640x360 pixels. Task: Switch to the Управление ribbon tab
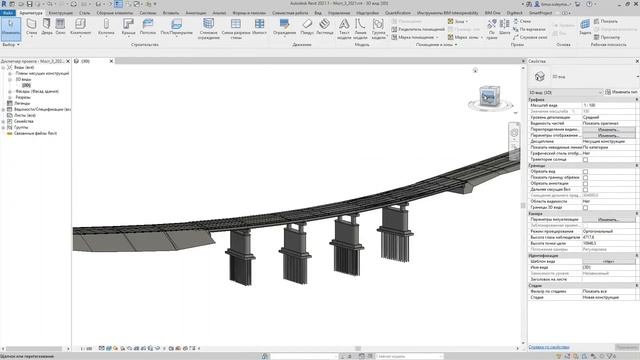(x=339, y=13)
